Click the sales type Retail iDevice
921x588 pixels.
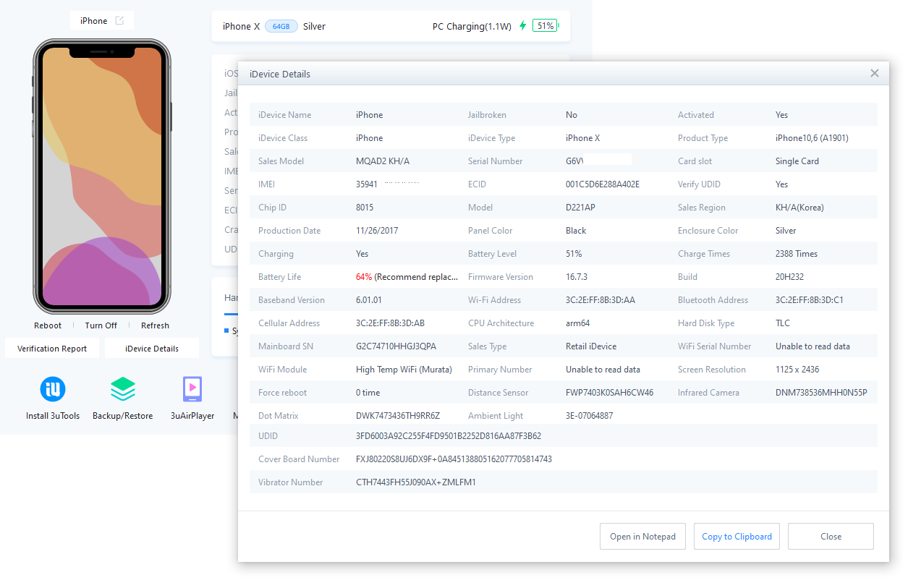point(591,346)
